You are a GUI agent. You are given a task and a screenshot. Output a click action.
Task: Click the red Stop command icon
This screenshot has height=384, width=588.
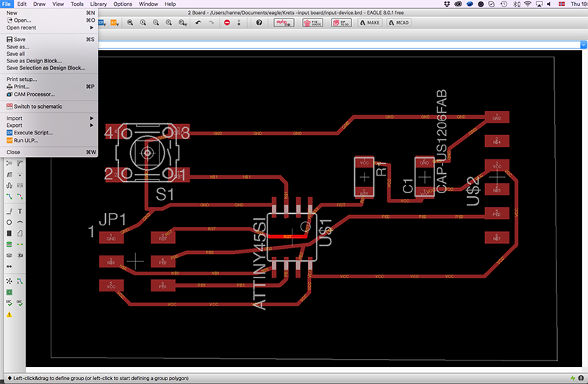(227, 23)
